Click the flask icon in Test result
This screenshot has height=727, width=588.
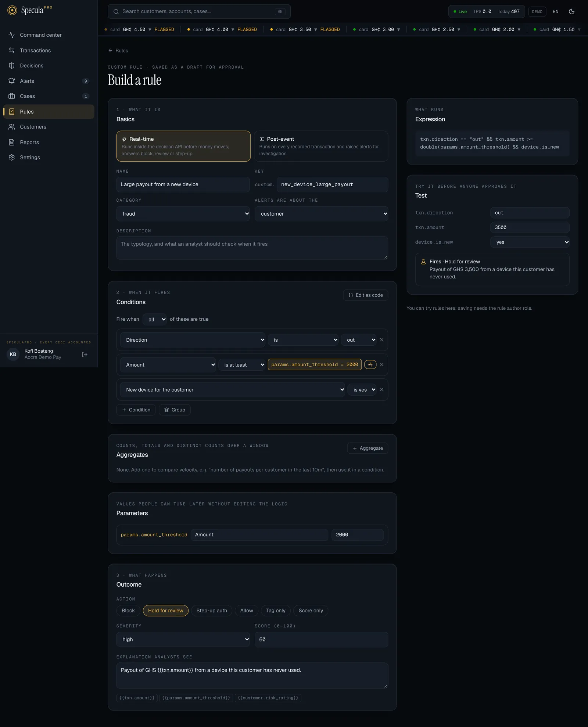pyautogui.click(x=423, y=262)
